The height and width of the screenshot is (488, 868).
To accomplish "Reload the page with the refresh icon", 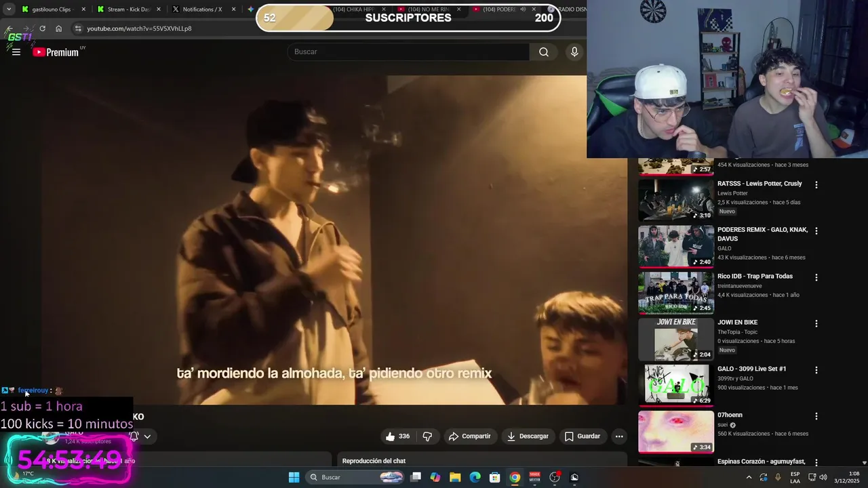I will pyautogui.click(x=42, y=28).
